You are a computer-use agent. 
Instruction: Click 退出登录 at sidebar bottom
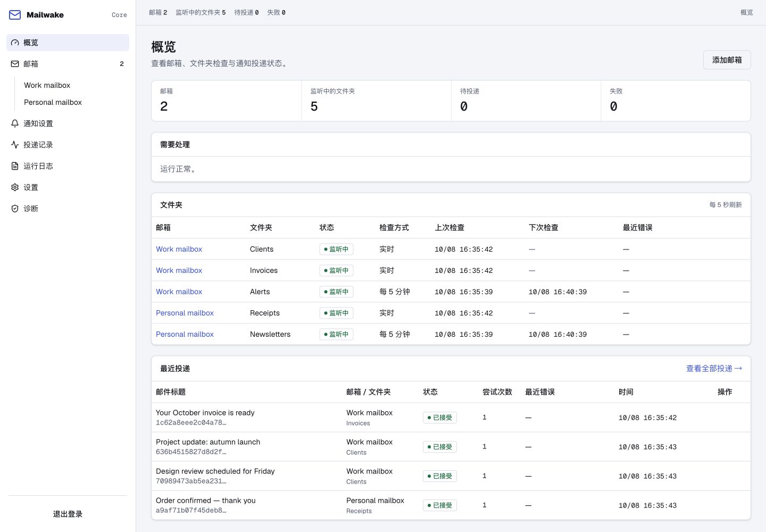pyautogui.click(x=68, y=514)
